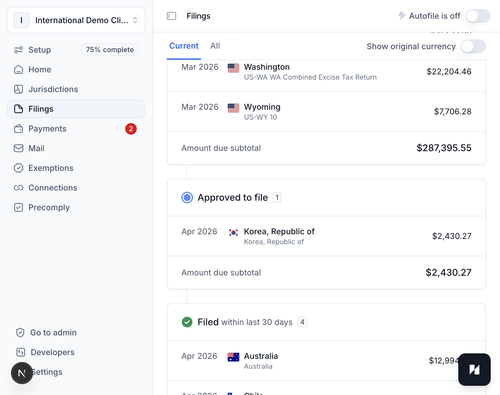Enable Show original currency switch
The width and height of the screenshot is (500, 395).
pos(473,46)
